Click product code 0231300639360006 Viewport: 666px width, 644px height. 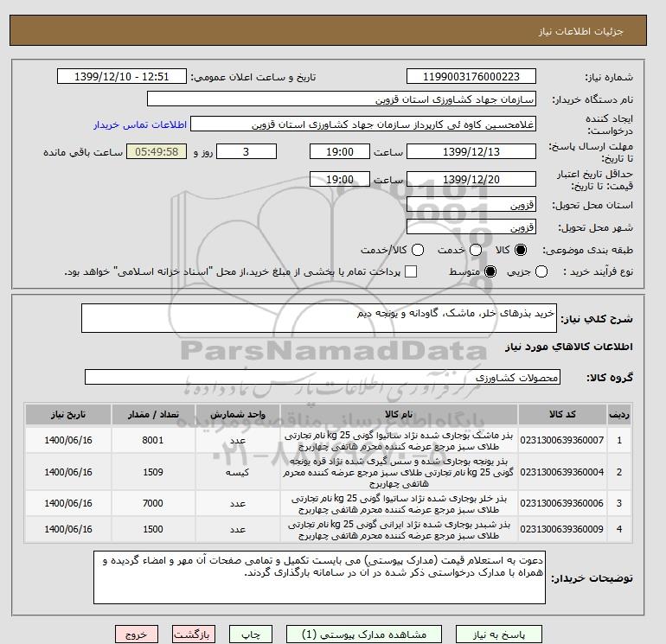coord(562,503)
